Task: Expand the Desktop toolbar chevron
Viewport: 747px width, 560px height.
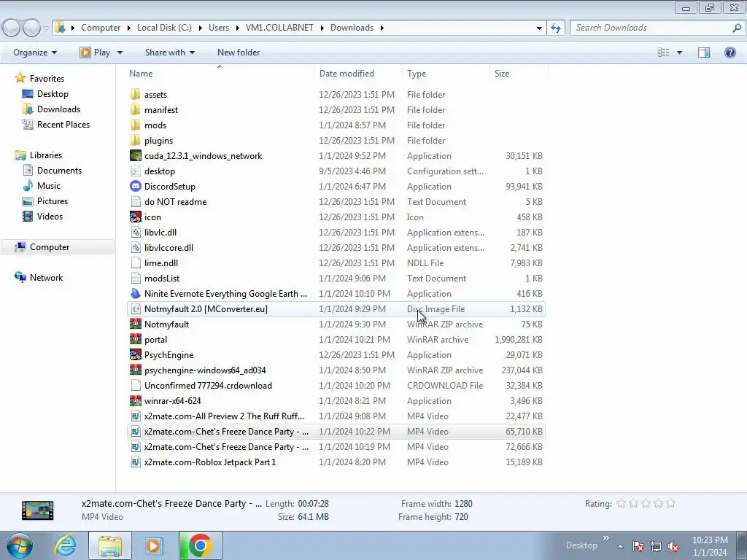Action: click(606, 537)
